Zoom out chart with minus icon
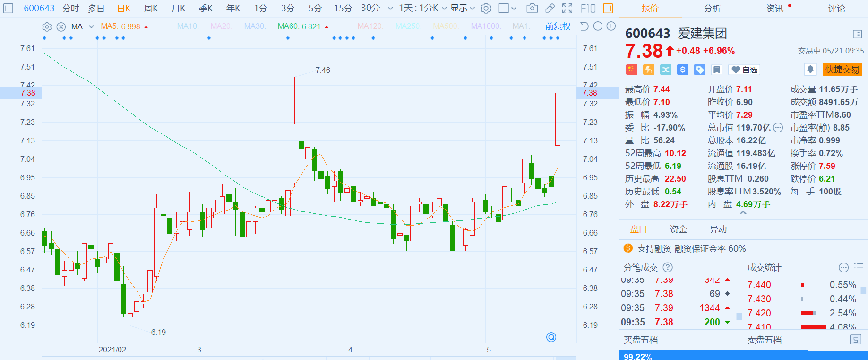Image resolution: width=868 pixels, height=360 pixels. click(x=598, y=26)
